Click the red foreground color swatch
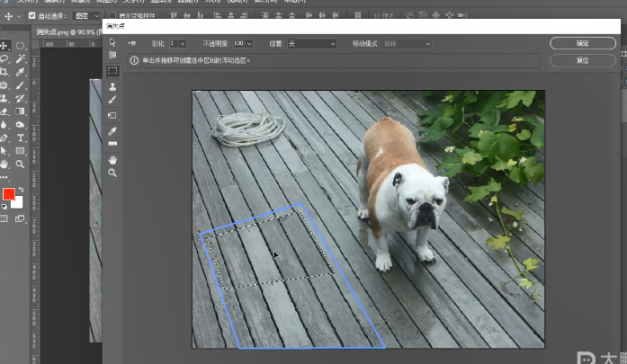This screenshot has height=364, width=627. pyautogui.click(x=8, y=194)
